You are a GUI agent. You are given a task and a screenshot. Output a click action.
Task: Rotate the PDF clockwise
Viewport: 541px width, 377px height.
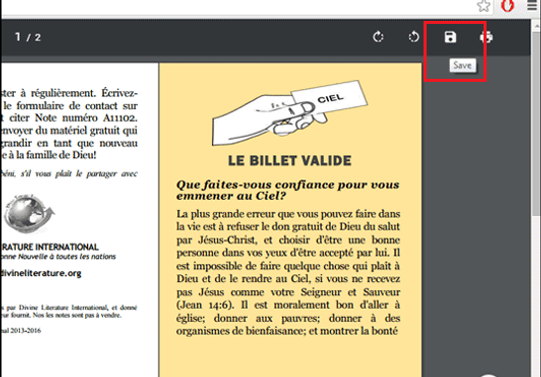click(378, 37)
